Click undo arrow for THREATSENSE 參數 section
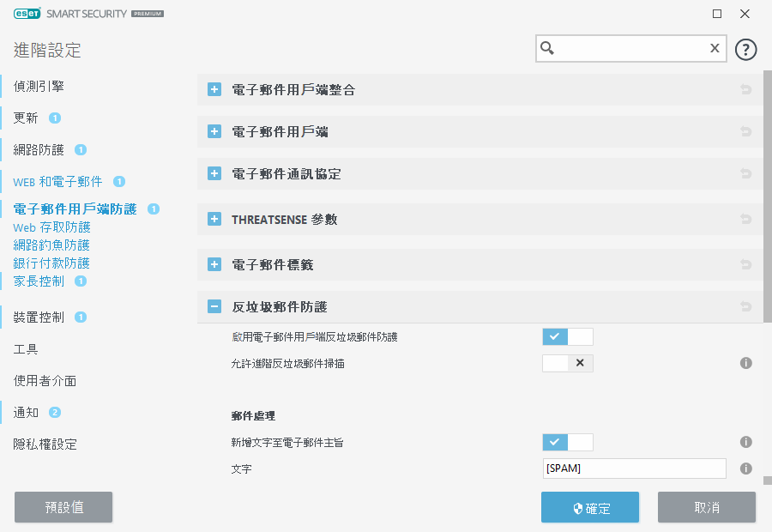 pos(745,220)
